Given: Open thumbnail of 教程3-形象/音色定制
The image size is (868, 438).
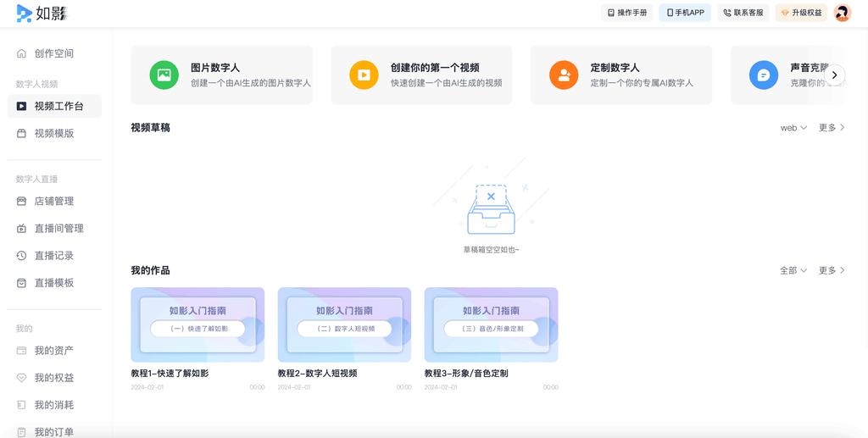Looking at the screenshot, I should (x=491, y=324).
